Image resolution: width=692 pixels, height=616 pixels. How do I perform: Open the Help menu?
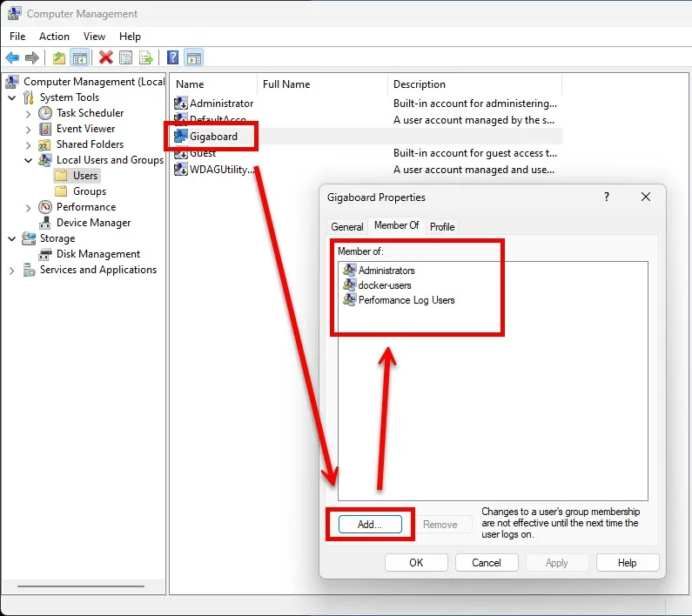coord(130,37)
